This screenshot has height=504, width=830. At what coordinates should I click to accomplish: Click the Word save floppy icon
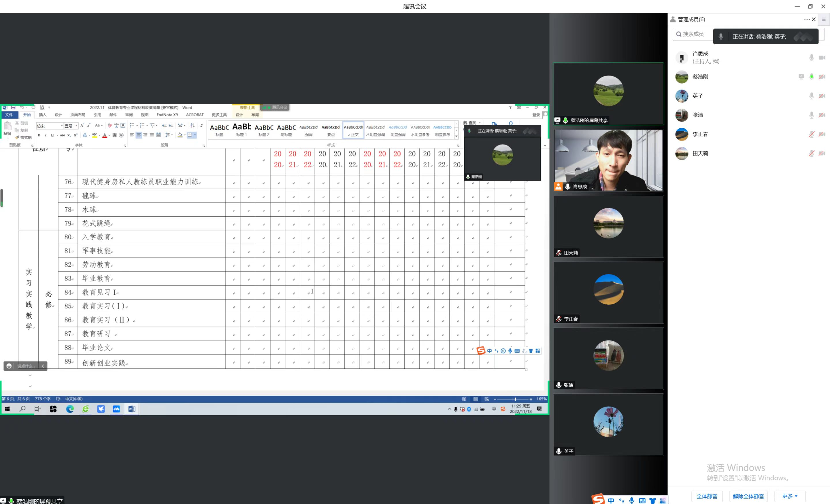pos(13,107)
